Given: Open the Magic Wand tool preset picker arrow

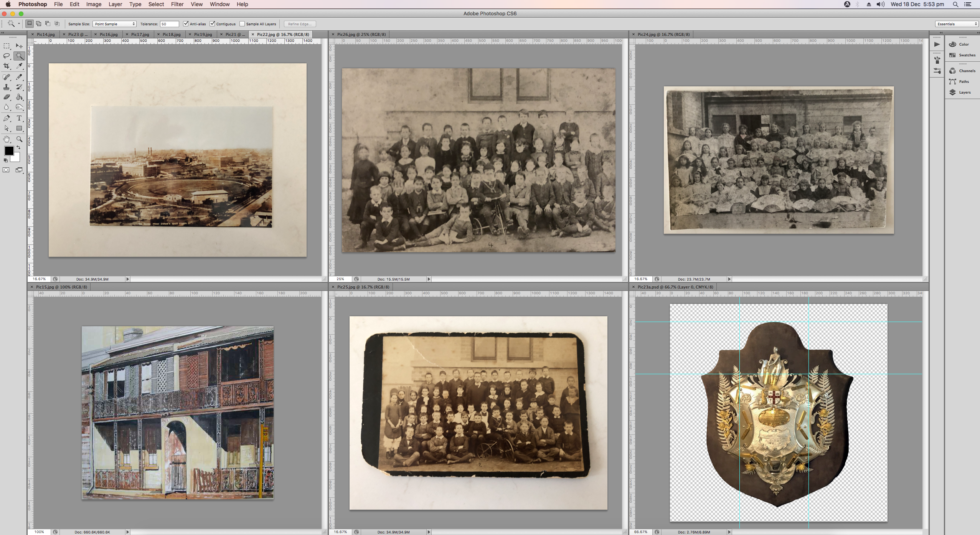Looking at the screenshot, I should click(x=19, y=24).
